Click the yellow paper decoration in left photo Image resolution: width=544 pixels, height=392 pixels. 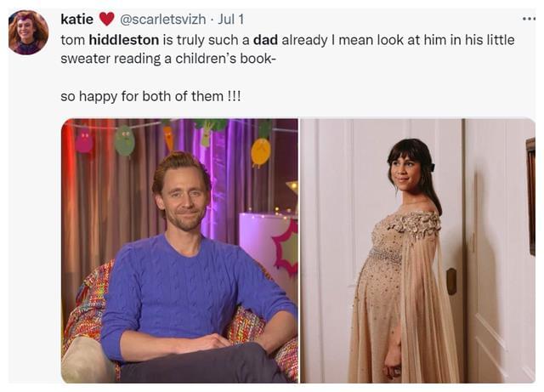pos(261,152)
